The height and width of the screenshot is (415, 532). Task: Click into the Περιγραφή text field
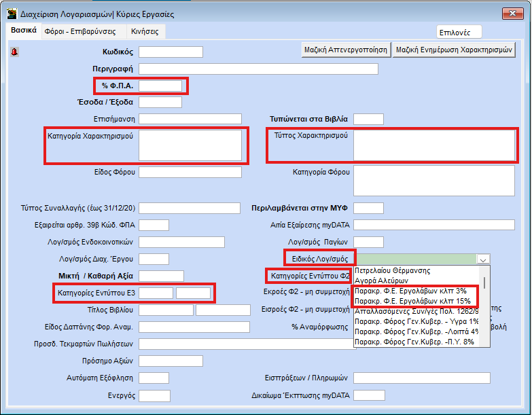pos(258,69)
